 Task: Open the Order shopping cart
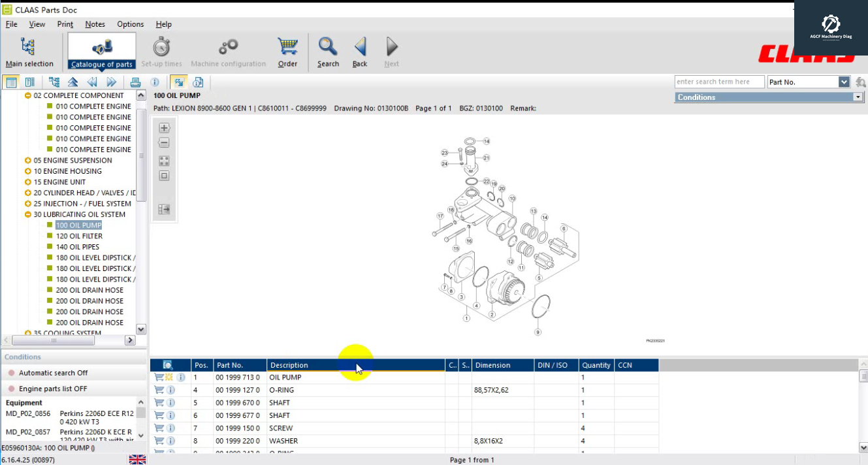click(x=287, y=51)
